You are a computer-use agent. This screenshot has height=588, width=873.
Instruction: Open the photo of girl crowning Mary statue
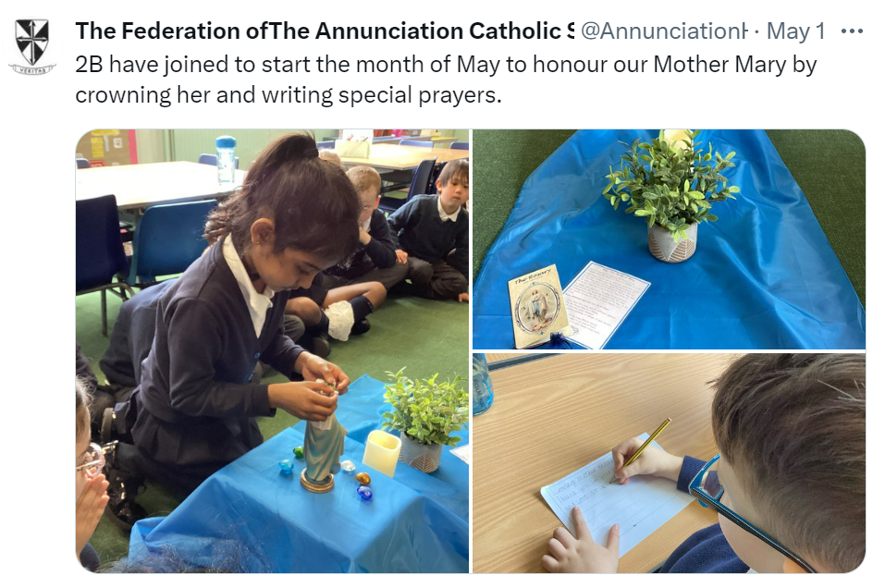272,350
